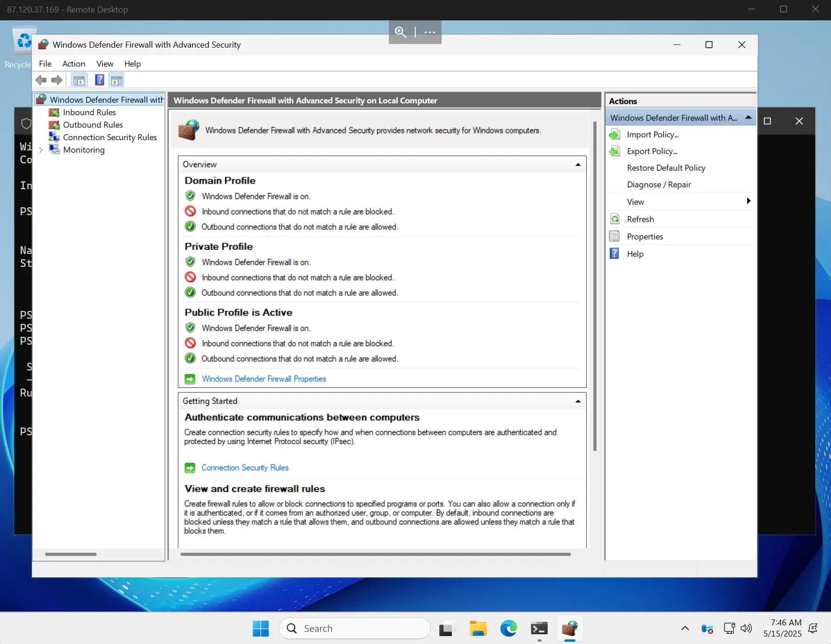Open the View menu in the menu bar
Viewport: 831px width, 644px height.
pos(105,64)
